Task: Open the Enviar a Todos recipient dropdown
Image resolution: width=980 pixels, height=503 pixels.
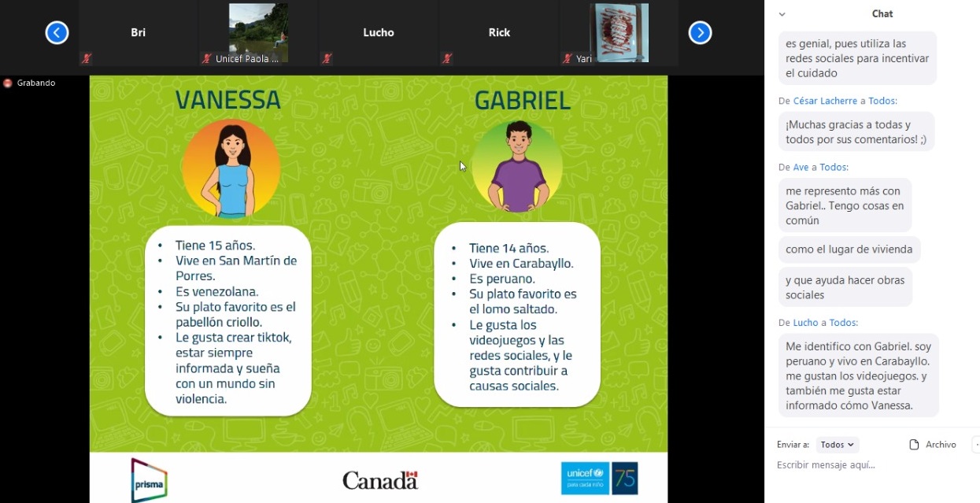Action: pyautogui.click(x=837, y=445)
